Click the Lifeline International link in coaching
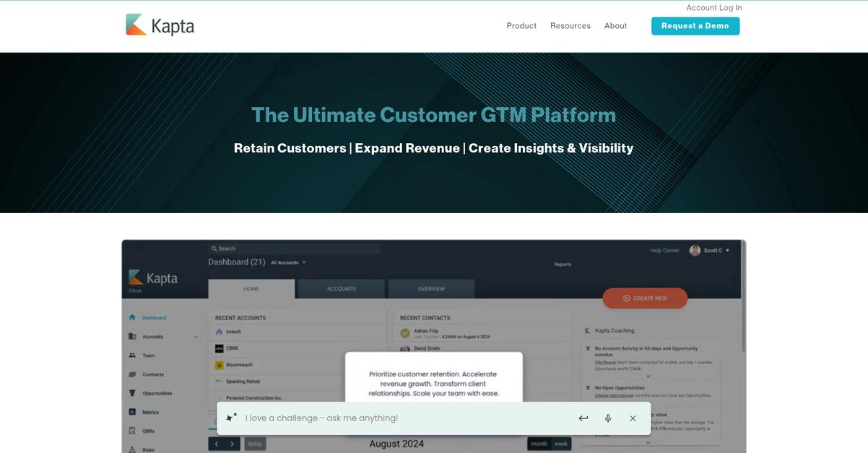This screenshot has height=453, width=868. click(614, 395)
